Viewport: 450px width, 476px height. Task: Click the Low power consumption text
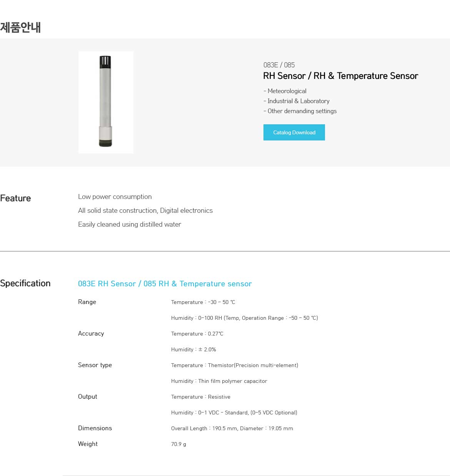pyautogui.click(x=115, y=197)
